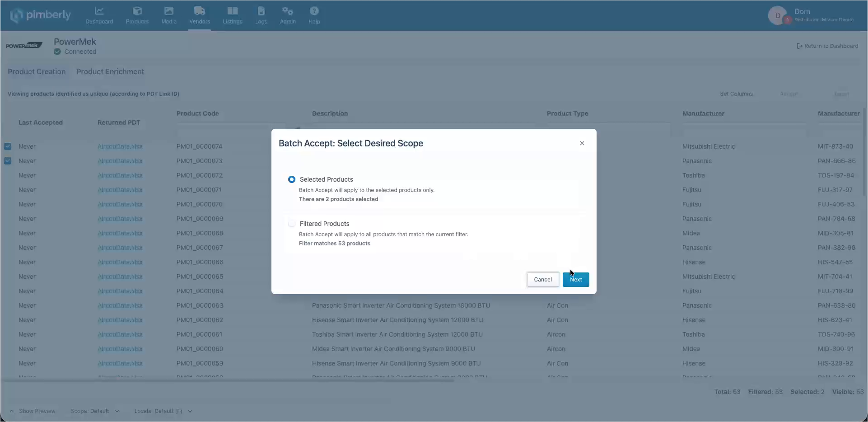
Task: Click Midea Smart Inverter 9000 BTU description
Action: (x=393, y=349)
